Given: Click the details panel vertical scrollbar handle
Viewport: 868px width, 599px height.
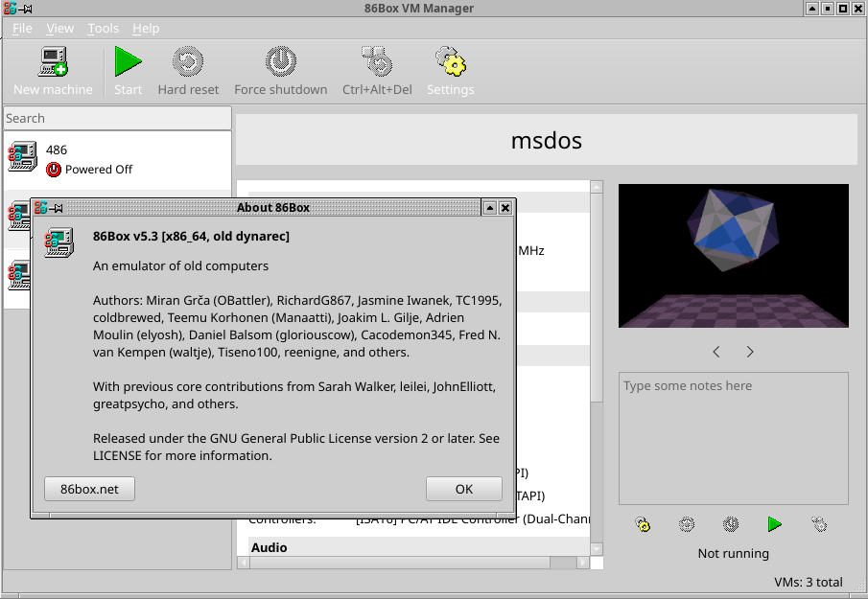Looking at the screenshot, I should pyautogui.click(x=597, y=297).
